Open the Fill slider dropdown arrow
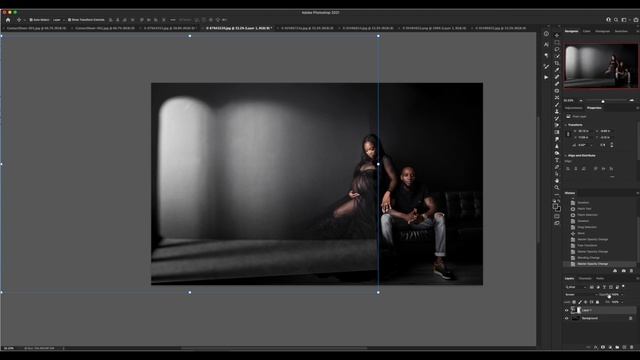The image size is (640, 360). [622, 302]
